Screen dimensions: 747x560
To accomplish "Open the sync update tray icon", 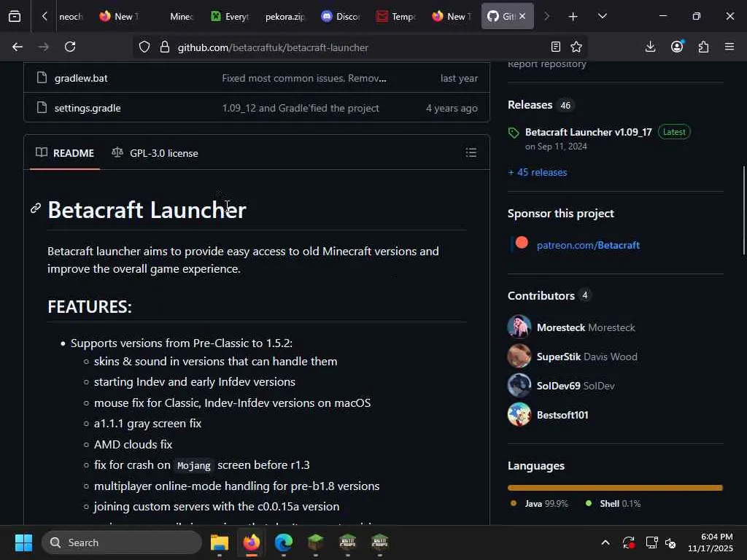I will (x=628, y=542).
